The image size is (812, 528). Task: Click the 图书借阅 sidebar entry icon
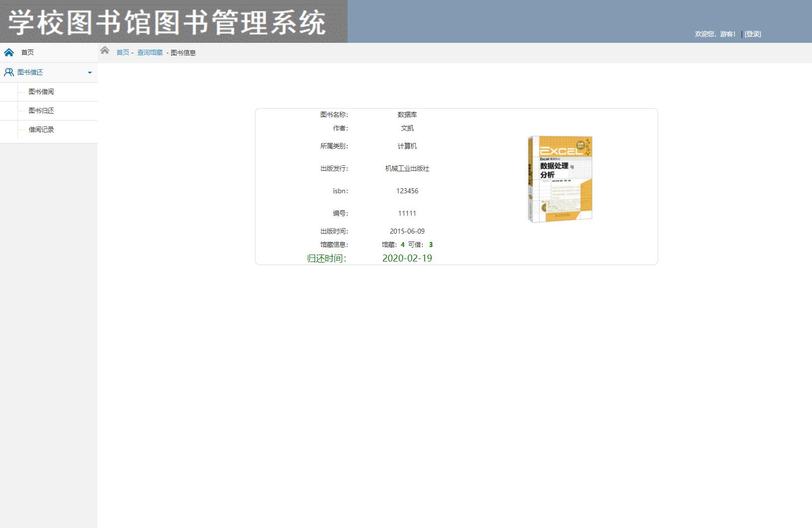(x=21, y=92)
